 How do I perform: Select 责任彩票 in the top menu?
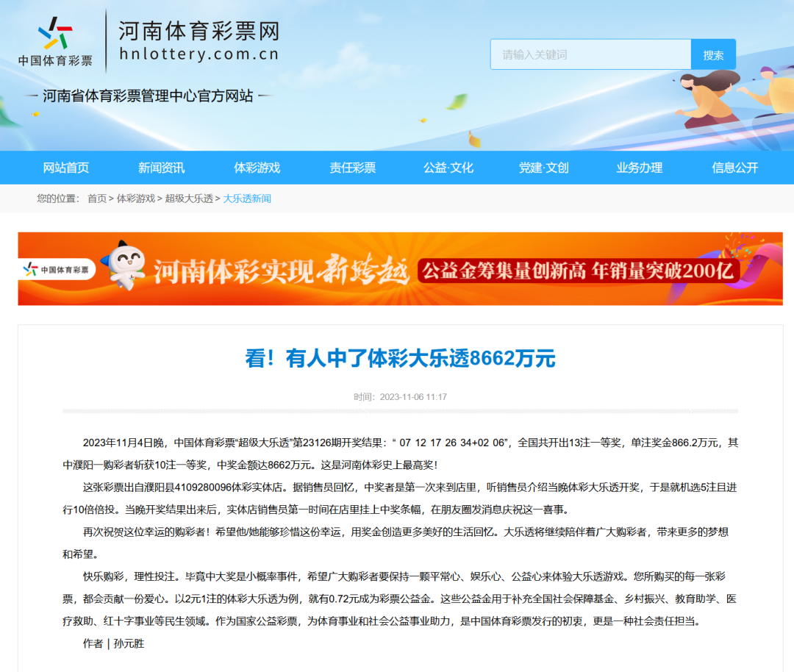353,168
